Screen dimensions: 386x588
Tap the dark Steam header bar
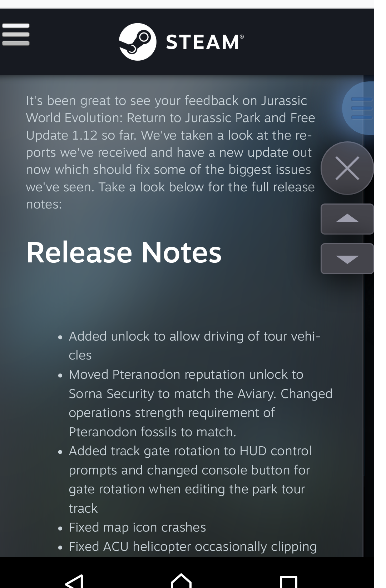click(x=187, y=42)
